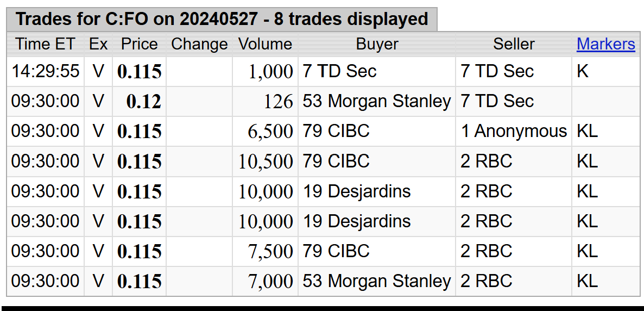Select 53 Morgan Stanley buyer in last row

click(377, 282)
